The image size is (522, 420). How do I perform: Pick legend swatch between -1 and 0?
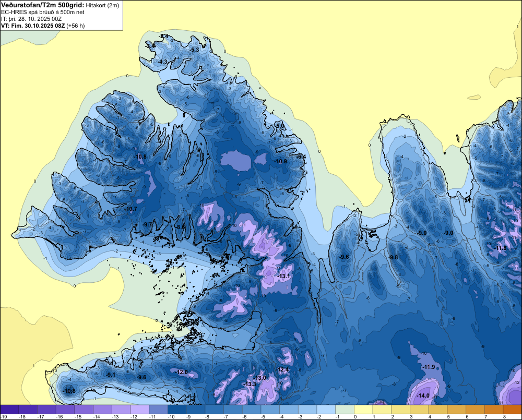click(345, 409)
